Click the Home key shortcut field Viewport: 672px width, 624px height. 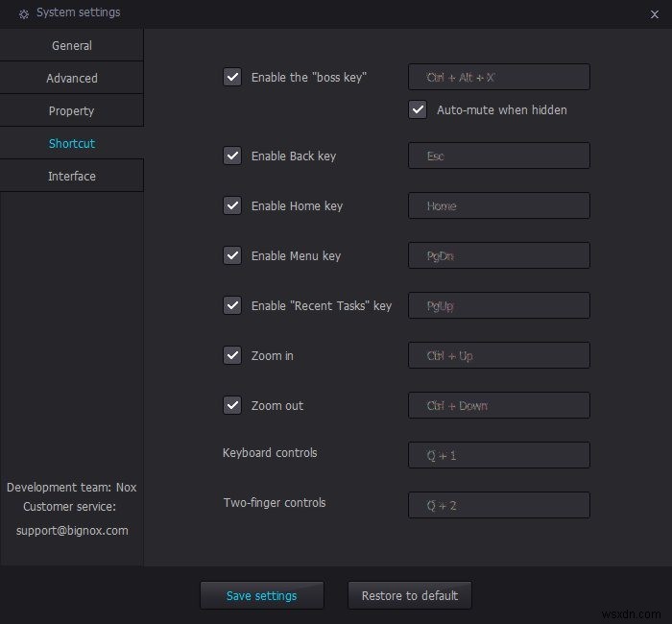click(x=499, y=205)
